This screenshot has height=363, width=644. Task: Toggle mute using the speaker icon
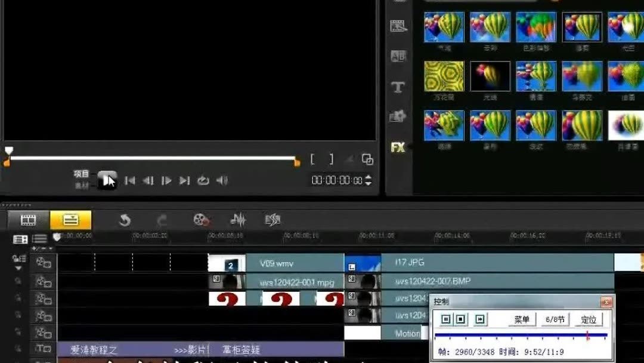(x=222, y=180)
